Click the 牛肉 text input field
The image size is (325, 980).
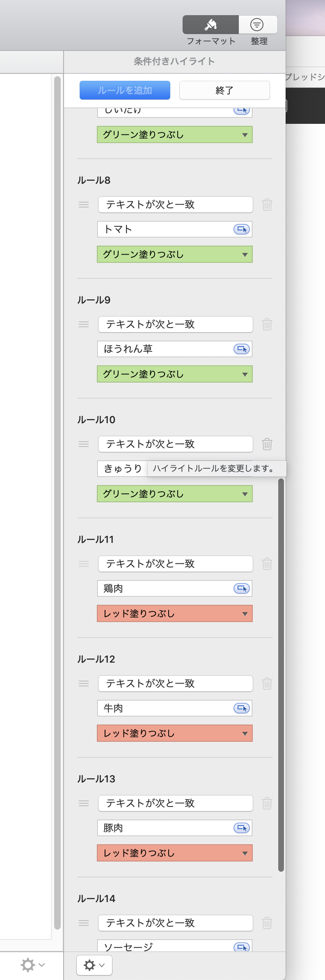pyautogui.click(x=164, y=708)
